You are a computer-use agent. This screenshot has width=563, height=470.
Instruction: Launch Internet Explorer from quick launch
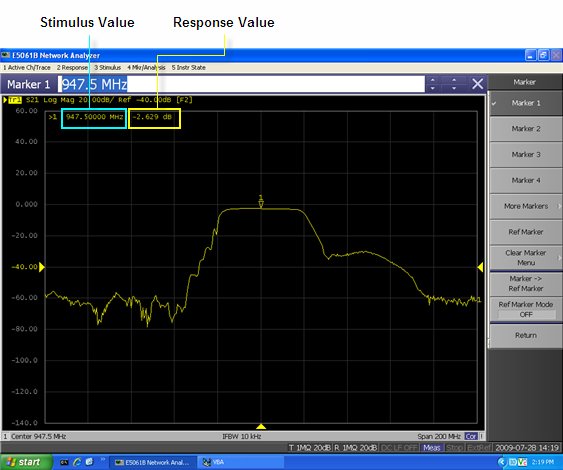(x=77, y=462)
